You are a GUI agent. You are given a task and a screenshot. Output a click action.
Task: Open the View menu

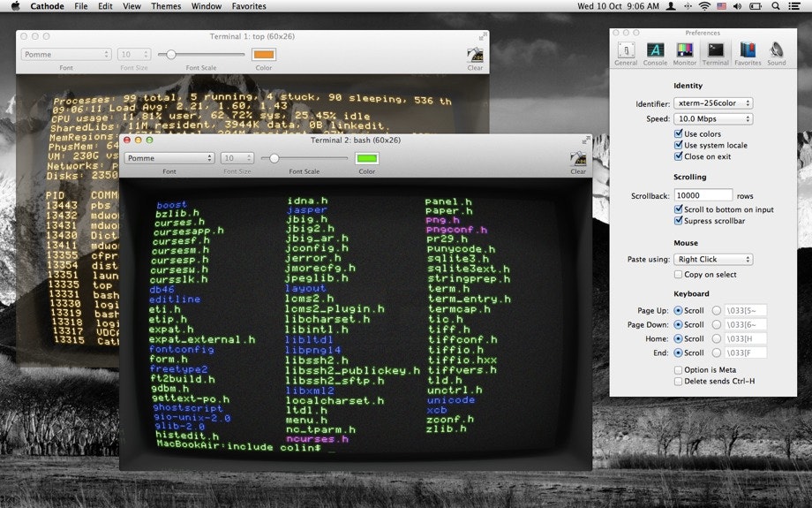point(132,6)
